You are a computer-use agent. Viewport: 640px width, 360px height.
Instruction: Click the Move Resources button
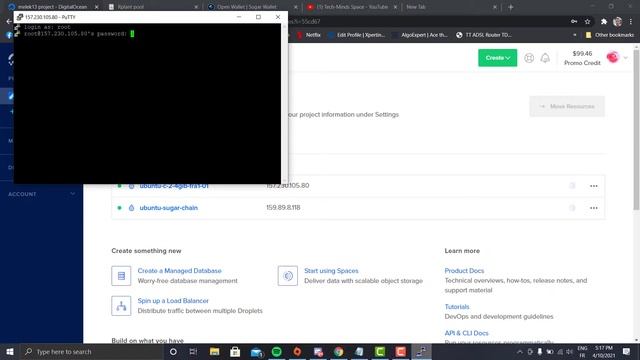pyautogui.click(x=567, y=107)
